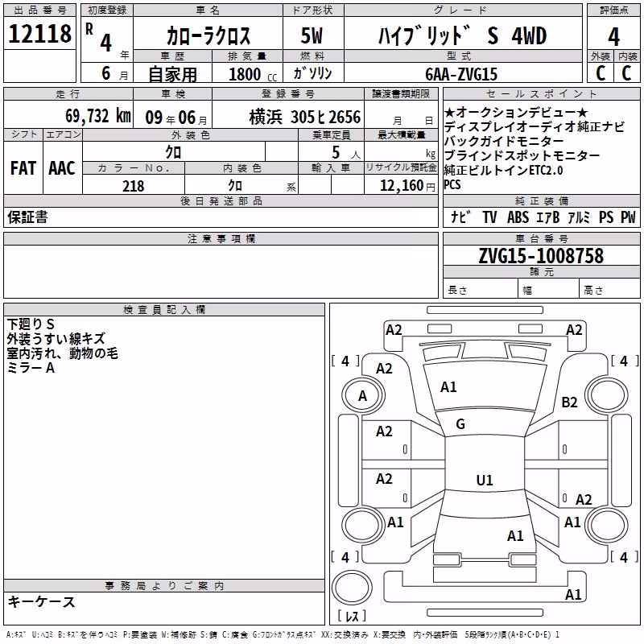Select the 純正ビルトインETC2.0 line
This screenshot has width=644, height=644.
tap(503, 170)
